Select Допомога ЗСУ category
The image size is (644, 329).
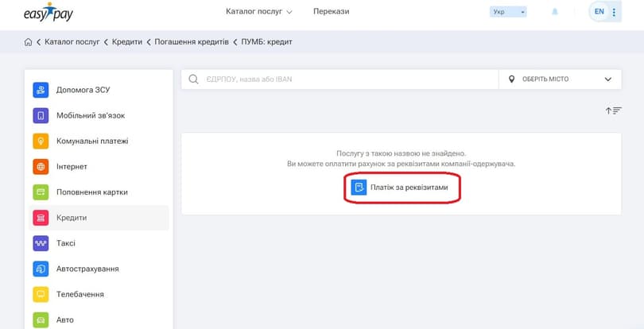[99, 90]
